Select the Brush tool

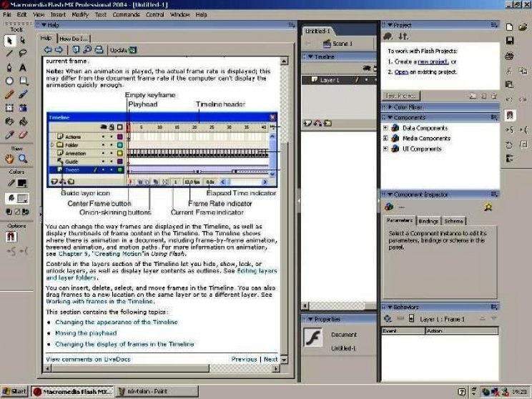(23, 94)
